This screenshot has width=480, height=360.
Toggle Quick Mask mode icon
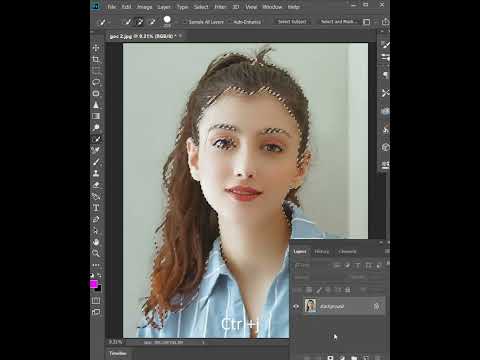[x=96, y=301]
